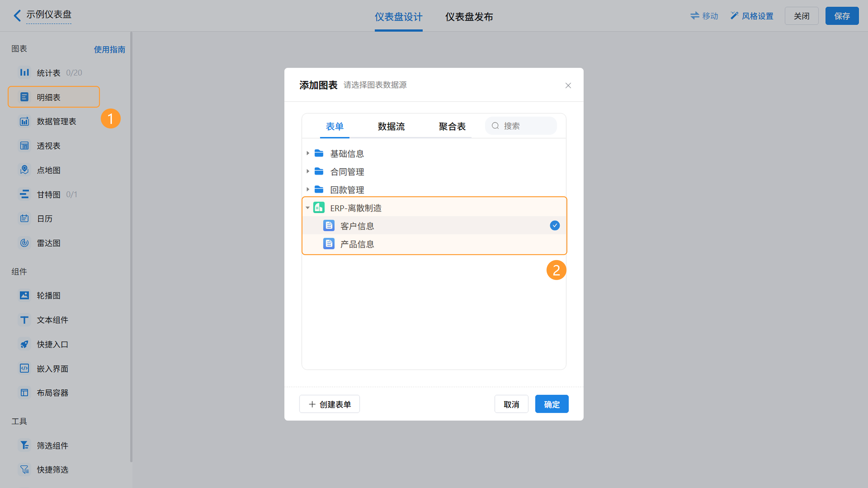
Task: Switch to the 数据流 tab
Action: point(391,126)
